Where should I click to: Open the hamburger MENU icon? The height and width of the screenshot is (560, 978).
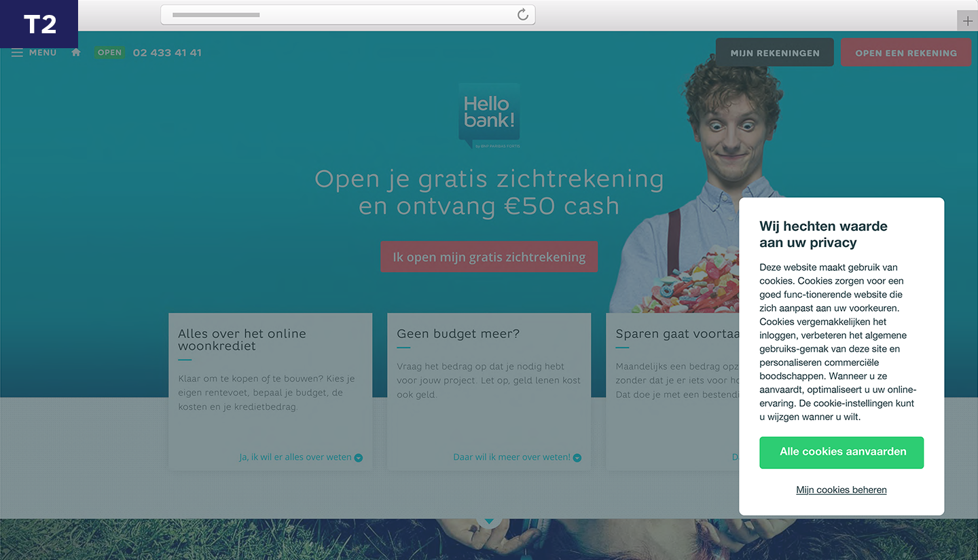coord(17,53)
